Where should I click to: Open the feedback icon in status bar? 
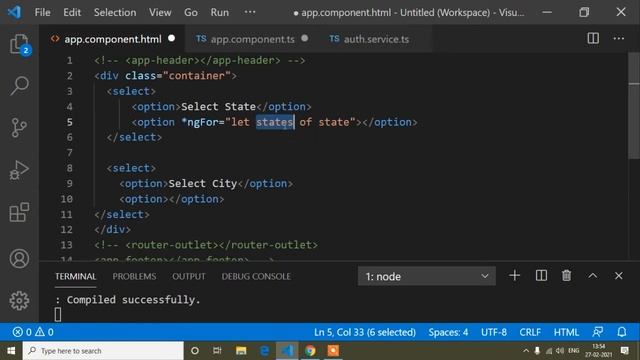pyautogui.click(x=598, y=332)
